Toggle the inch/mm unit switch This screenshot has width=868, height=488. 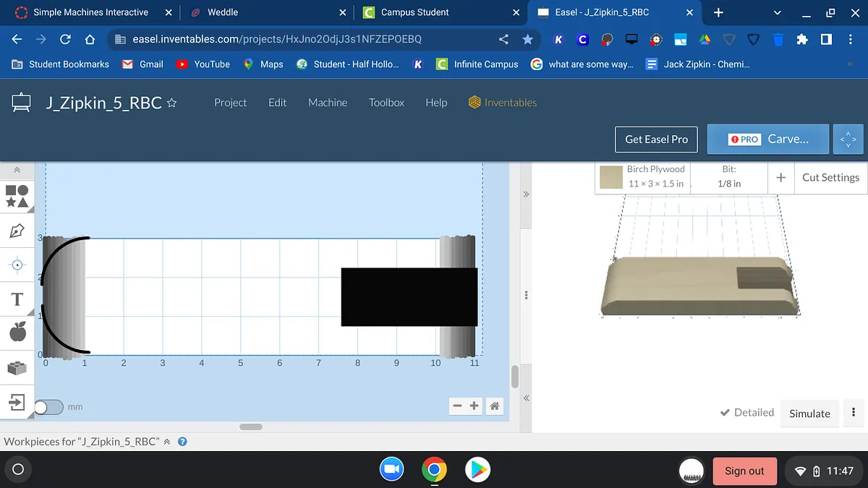48,407
